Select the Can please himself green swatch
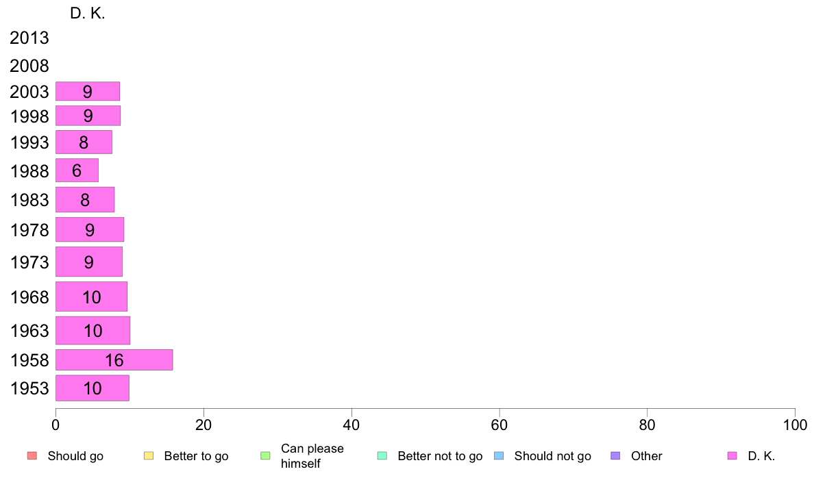This screenshot has width=814, height=504. (265, 456)
